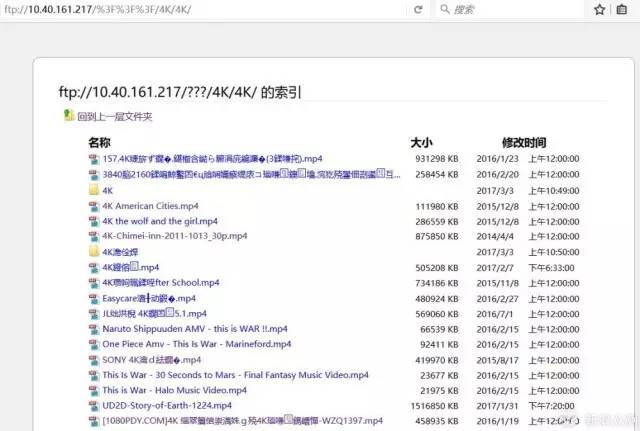Click the FTP address bar URL
640x431 pixels.
pyautogui.click(x=98, y=9)
